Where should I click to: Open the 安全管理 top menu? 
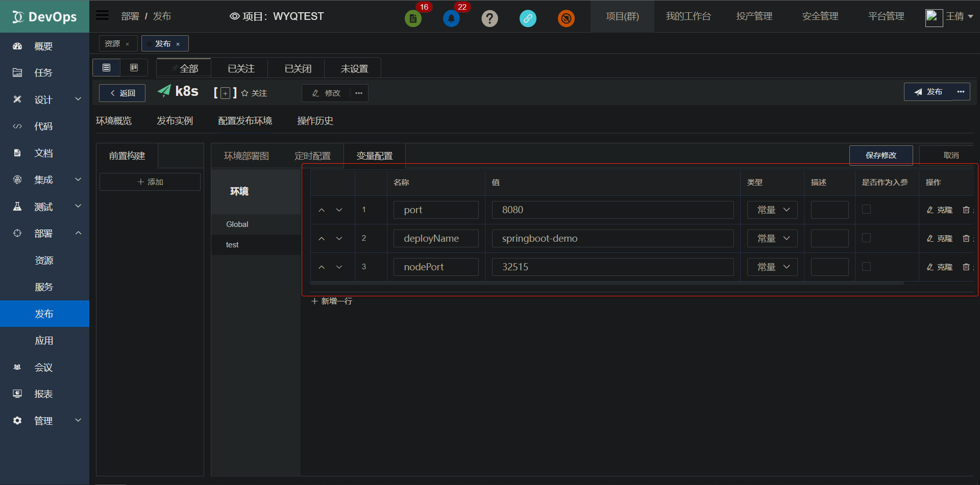point(819,16)
